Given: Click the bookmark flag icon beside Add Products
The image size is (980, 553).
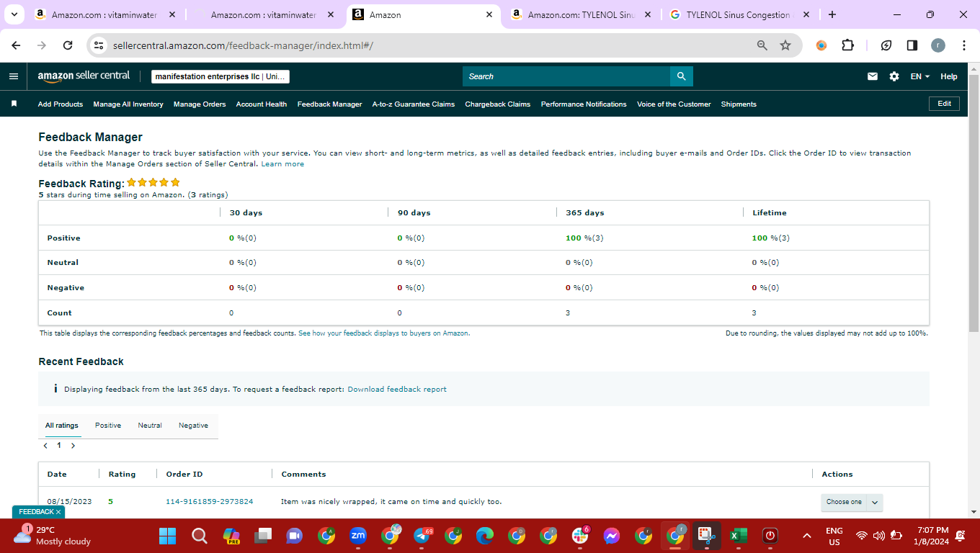Looking at the screenshot, I should pyautogui.click(x=14, y=104).
